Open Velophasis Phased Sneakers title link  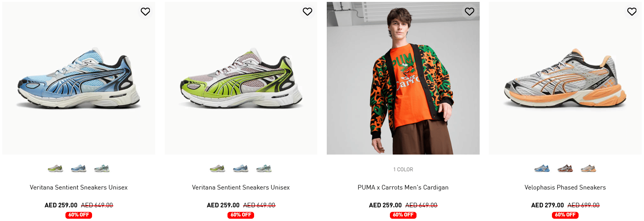[x=565, y=187]
